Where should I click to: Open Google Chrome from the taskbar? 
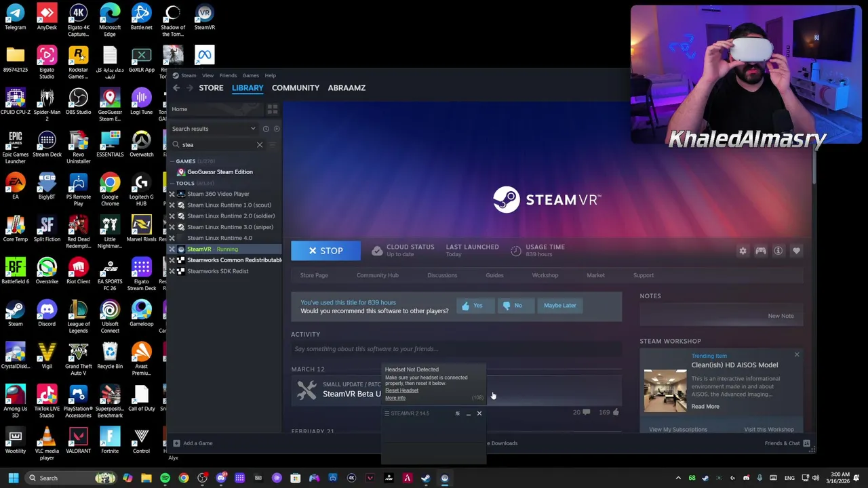coord(184,478)
